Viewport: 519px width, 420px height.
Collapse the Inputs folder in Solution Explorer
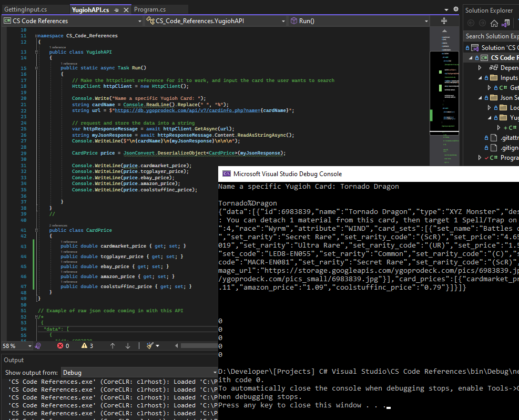480,78
